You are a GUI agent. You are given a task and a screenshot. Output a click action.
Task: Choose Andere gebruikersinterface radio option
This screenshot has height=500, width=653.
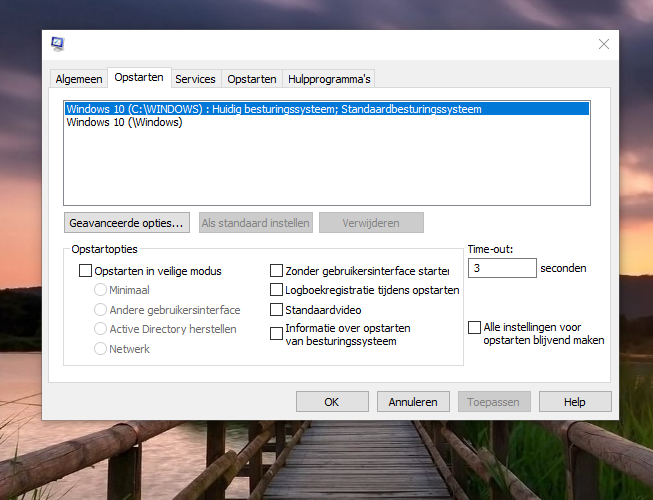[x=100, y=309]
